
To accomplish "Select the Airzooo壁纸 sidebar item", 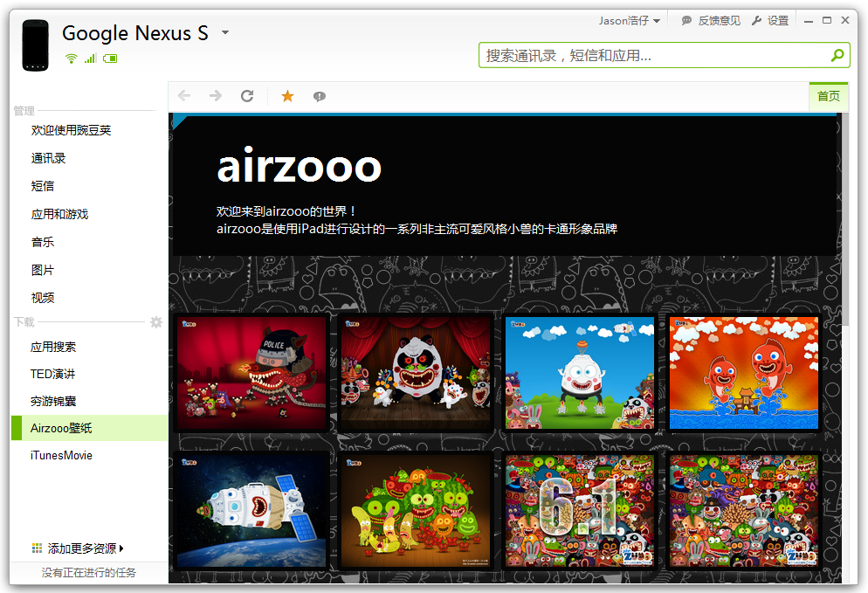I will 88,428.
